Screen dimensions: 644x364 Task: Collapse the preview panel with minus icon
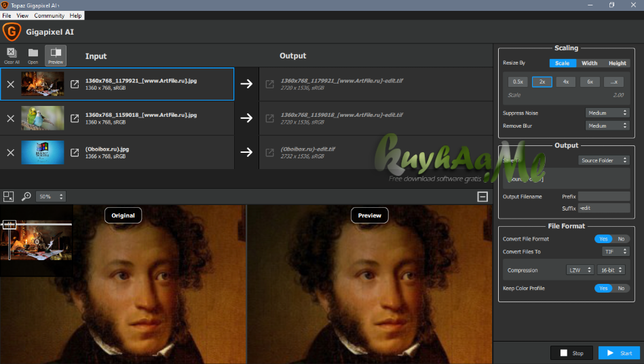coord(482,196)
